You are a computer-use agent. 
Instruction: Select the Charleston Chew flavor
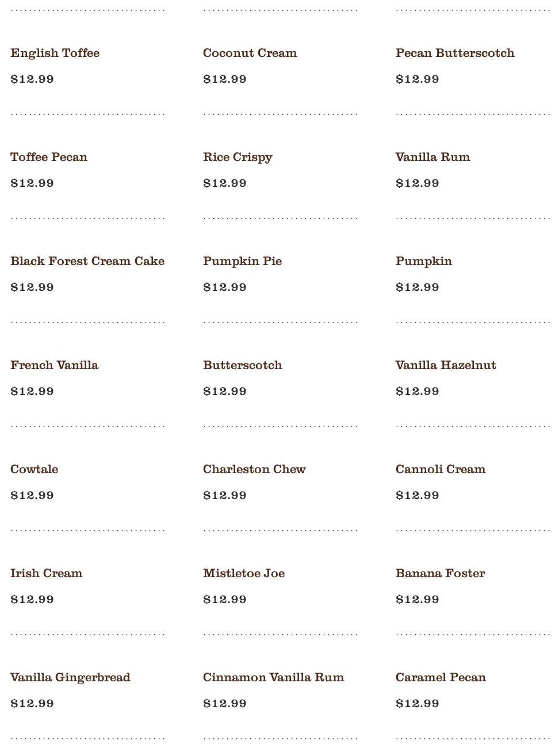click(x=254, y=469)
